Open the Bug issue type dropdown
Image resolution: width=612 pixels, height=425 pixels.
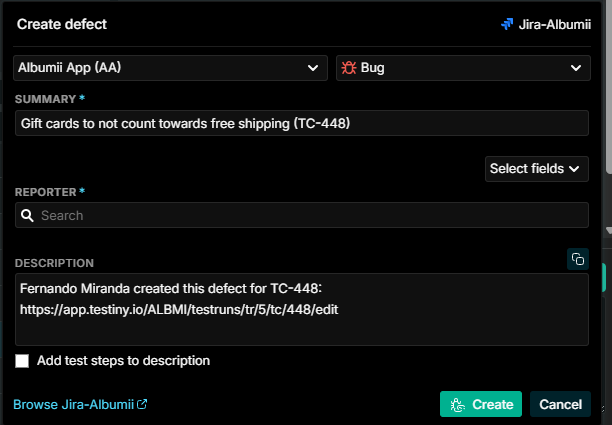(463, 68)
